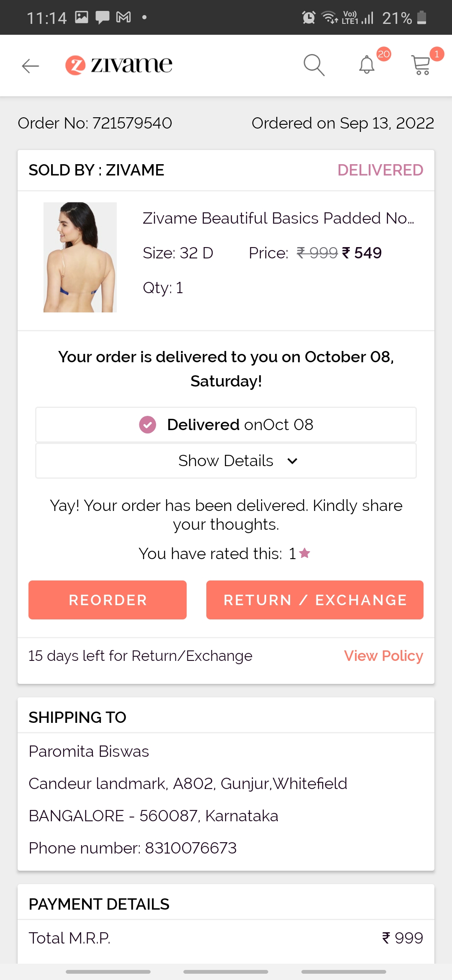This screenshot has width=452, height=980.
Task: Open the View Policy link
Action: [x=383, y=656]
